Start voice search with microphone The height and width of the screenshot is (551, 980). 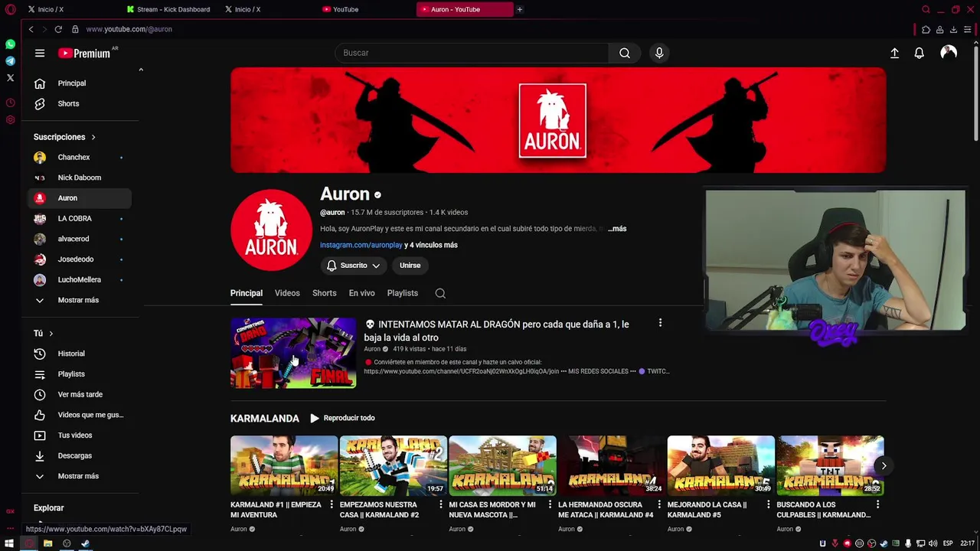pos(659,53)
